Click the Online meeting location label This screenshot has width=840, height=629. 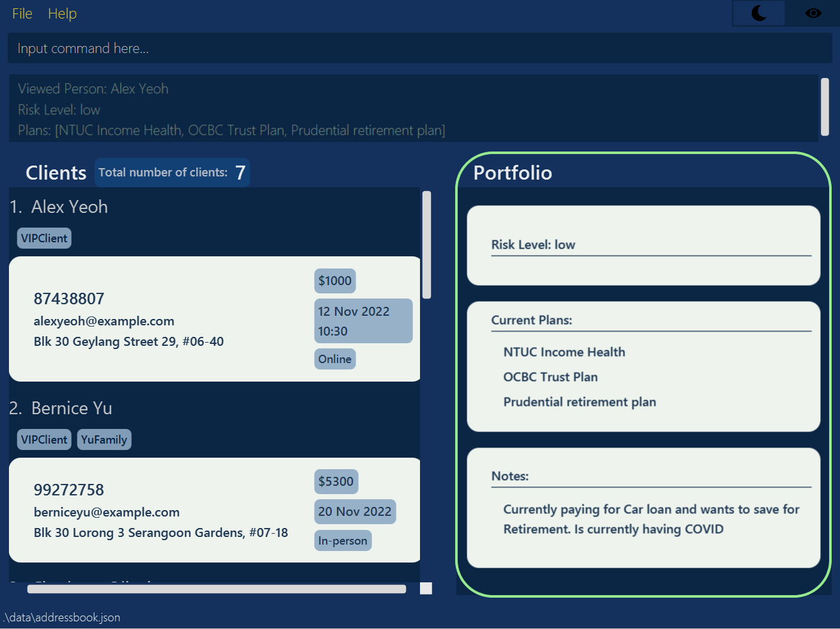[335, 359]
